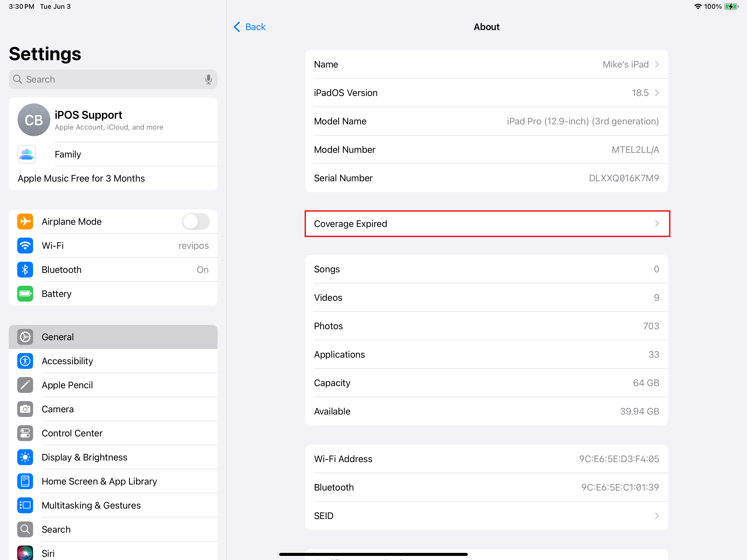Open Apple Pencil settings
747x560 pixels.
[x=113, y=385]
